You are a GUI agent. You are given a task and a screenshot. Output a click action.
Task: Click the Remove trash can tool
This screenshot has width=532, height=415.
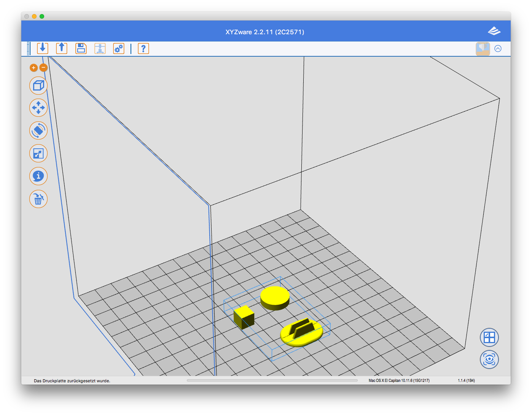tap(38, 199)
